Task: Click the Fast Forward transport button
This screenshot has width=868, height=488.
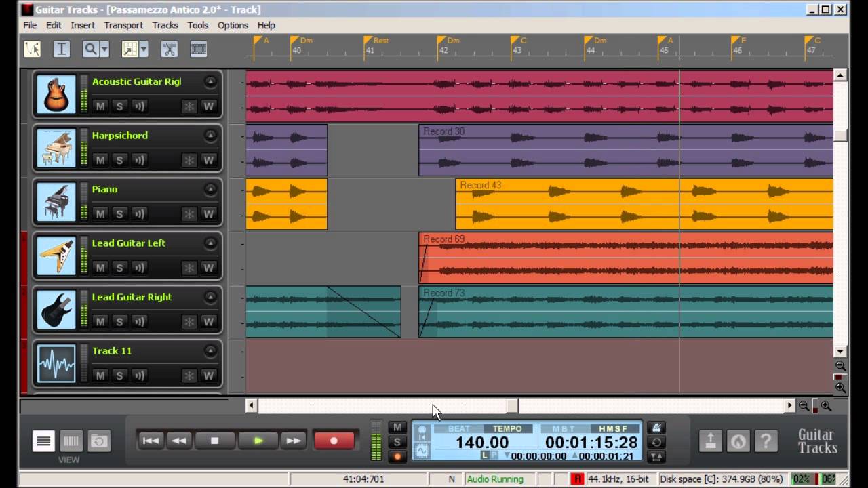Action: point(293,441)
